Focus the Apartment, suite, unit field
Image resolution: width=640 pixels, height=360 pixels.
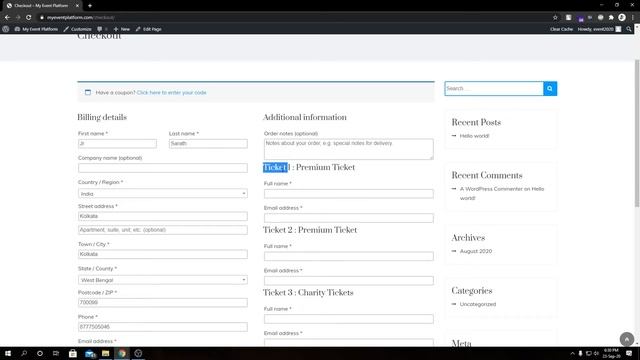[162, 230]
